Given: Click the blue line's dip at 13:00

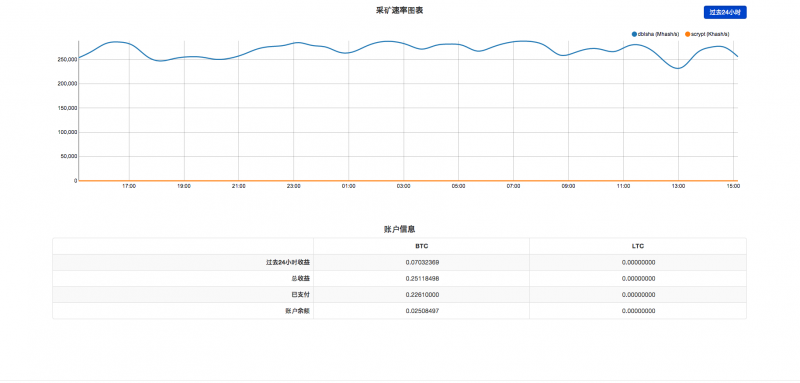Looking at the screenshot, I should click(678, 68).
